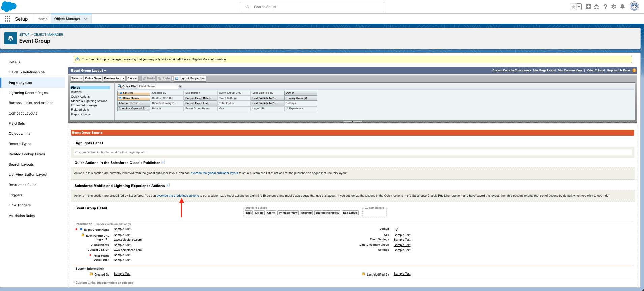Select Related Lists category in palette
This screenshot has height=291, width=644.
(x=80, y=110)
